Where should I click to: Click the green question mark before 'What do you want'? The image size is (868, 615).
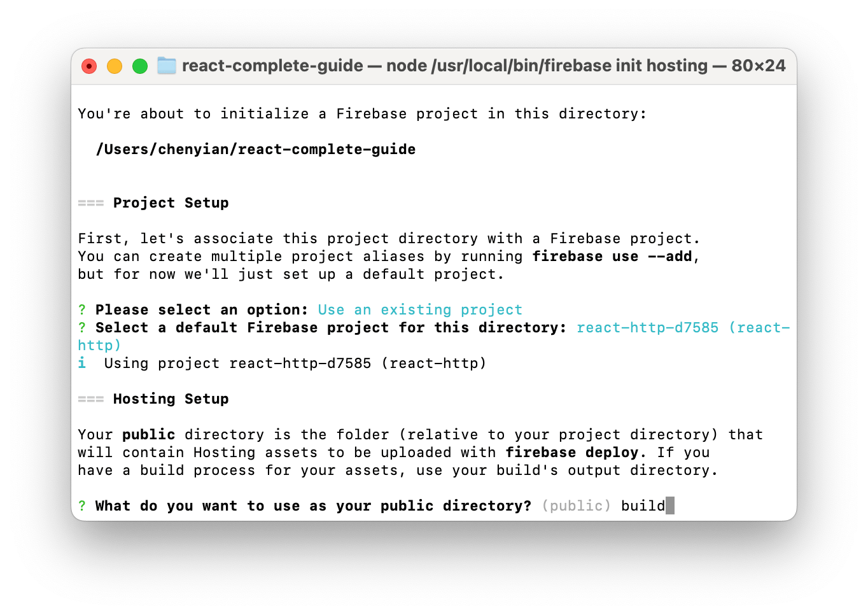coord(82,506)
